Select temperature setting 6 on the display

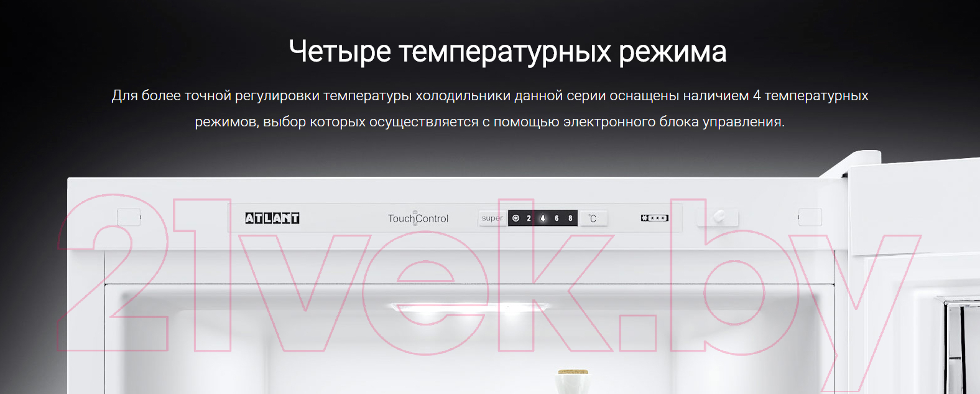tap(557, 218)
